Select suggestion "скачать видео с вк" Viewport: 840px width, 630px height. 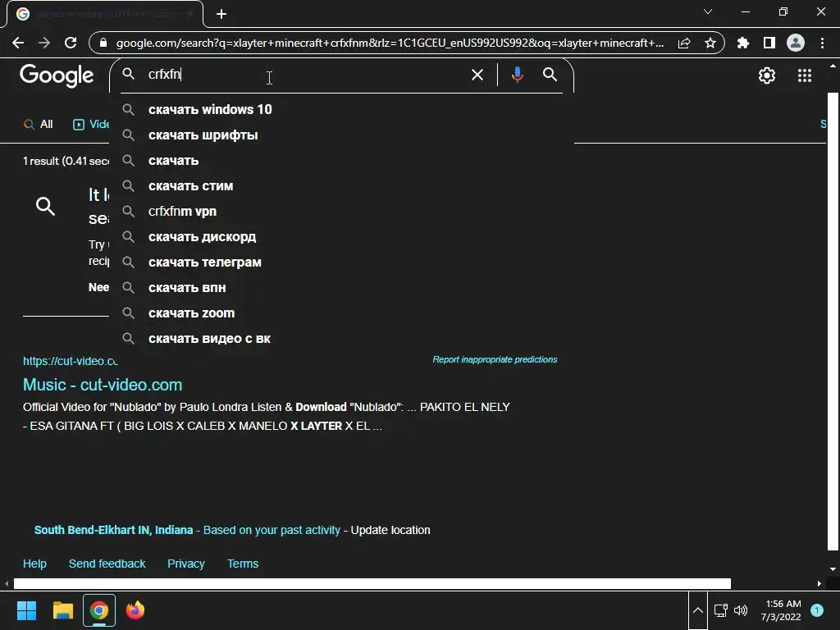341,339
